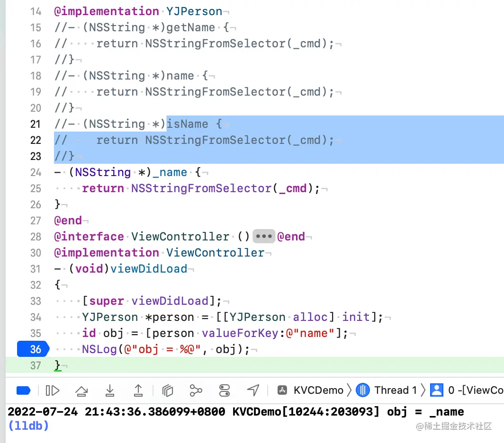
Task: Open the chevron after Thread 1
Action: [423, 390]
